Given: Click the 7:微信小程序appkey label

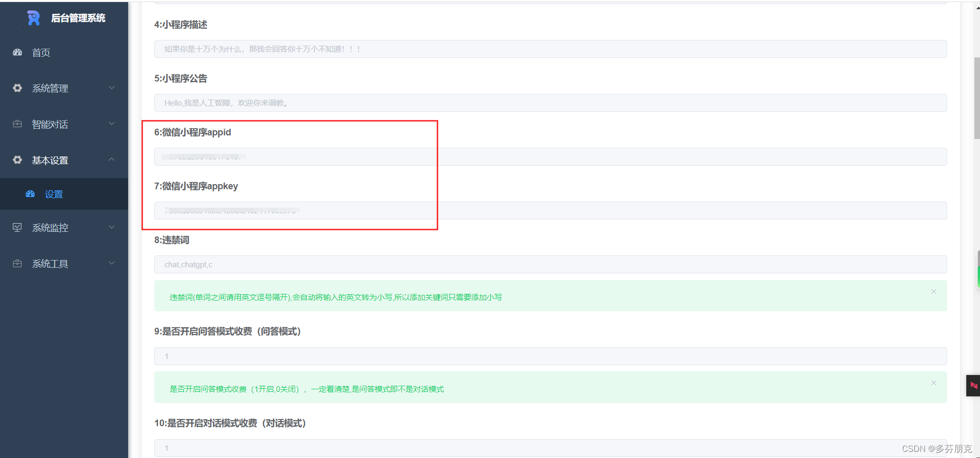Looking at the screenshot, I should (x=196, y=186).
